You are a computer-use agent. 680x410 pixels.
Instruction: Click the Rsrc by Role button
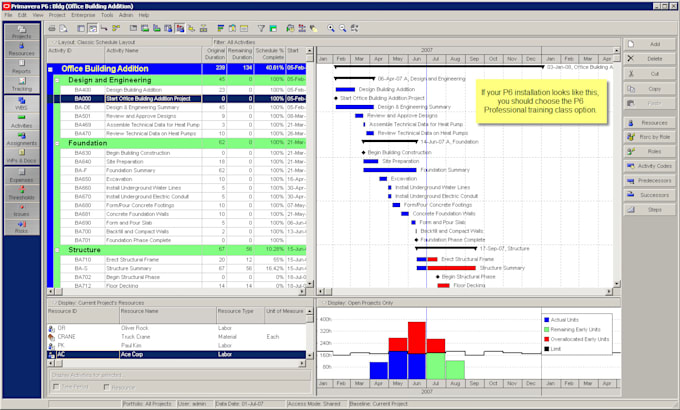(650, 137)
